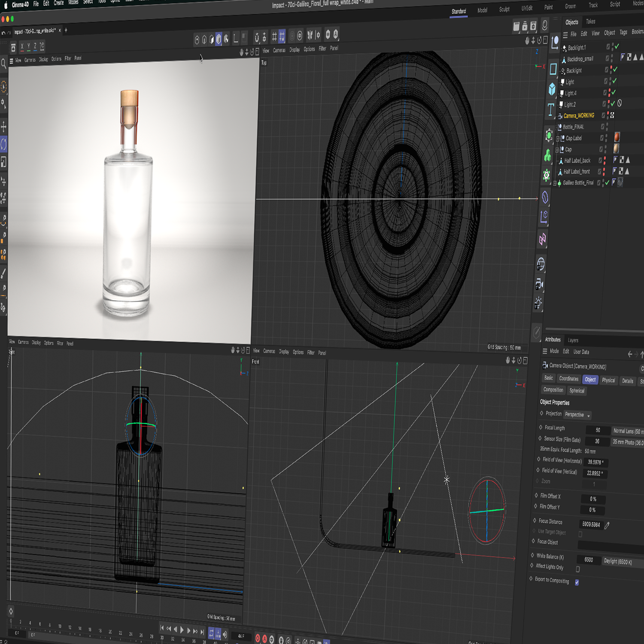Click the Light object icon next to Light.4
The image size is (644, 644).
pos(562,93)
